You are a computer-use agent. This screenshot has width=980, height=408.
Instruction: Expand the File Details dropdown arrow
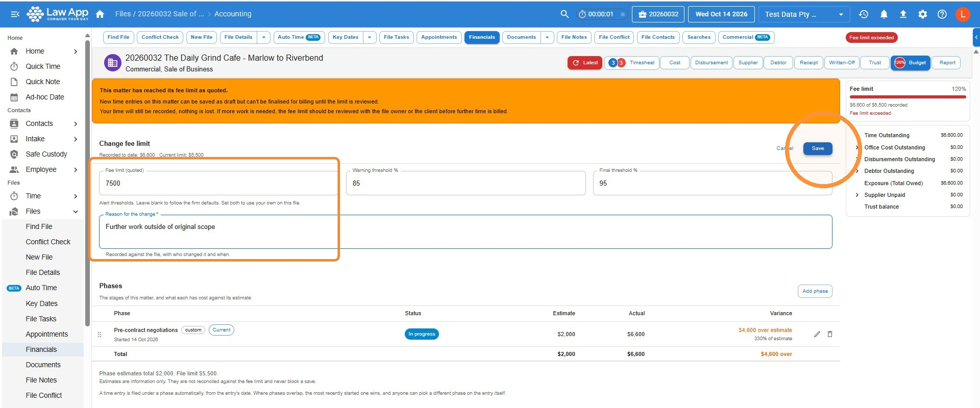pos(263,37)
